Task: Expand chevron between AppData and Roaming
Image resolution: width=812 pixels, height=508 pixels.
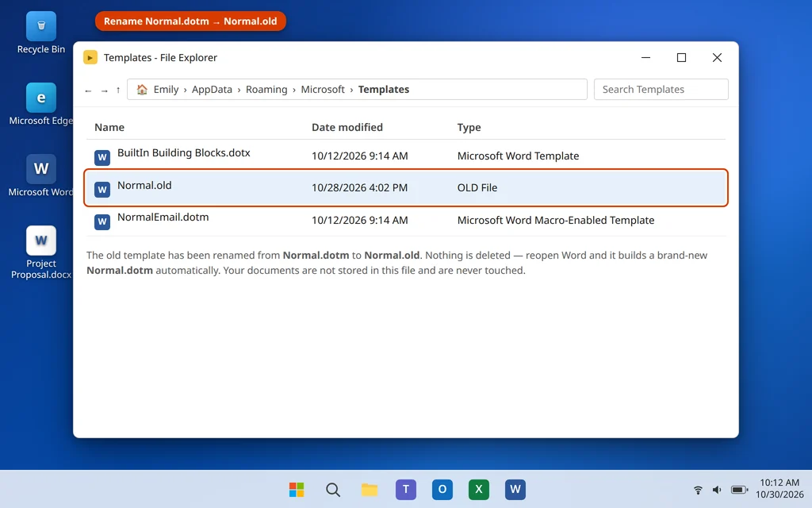Action: point(239,90)
